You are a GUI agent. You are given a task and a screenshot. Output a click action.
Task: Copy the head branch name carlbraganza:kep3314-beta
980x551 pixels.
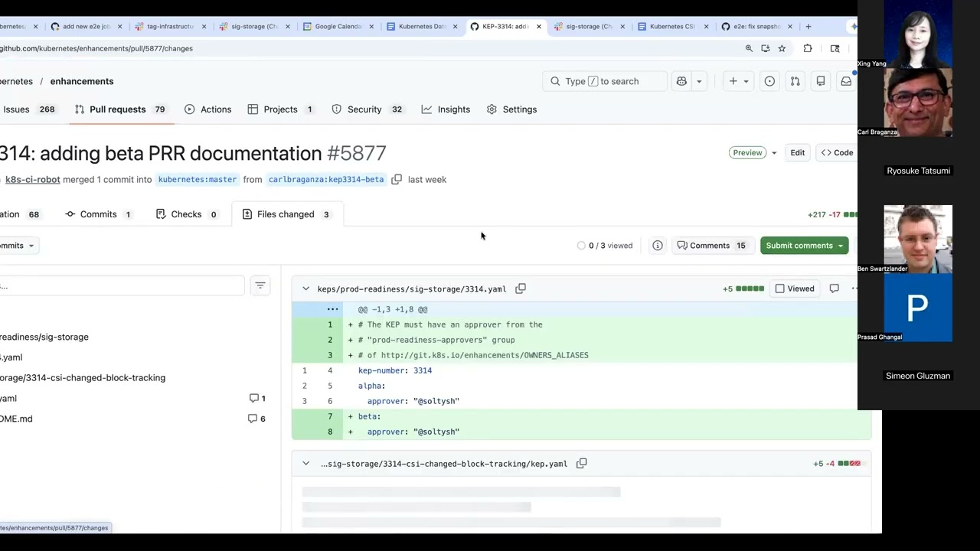(x=397, y=179)
